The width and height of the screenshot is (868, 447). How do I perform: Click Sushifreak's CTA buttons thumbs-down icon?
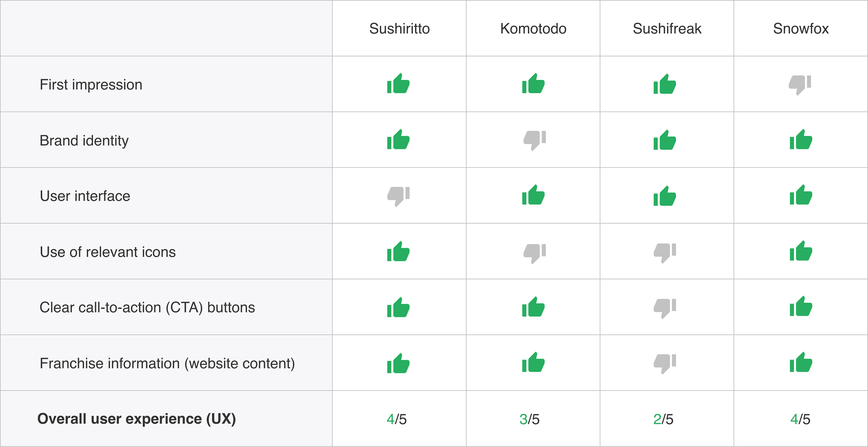tap(665, 309)
